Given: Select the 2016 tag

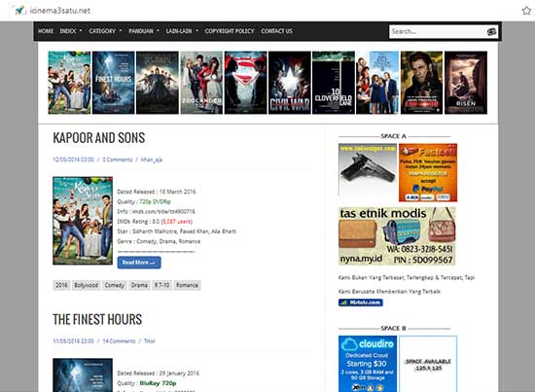Looking at the screenshot, I should pyautogui.click(x=61, y=285).
